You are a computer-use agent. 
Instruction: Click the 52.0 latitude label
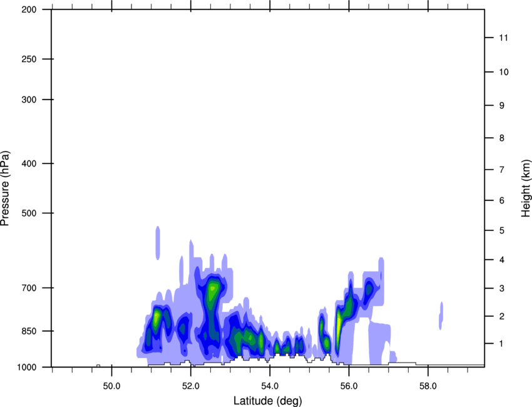[191, 386]
